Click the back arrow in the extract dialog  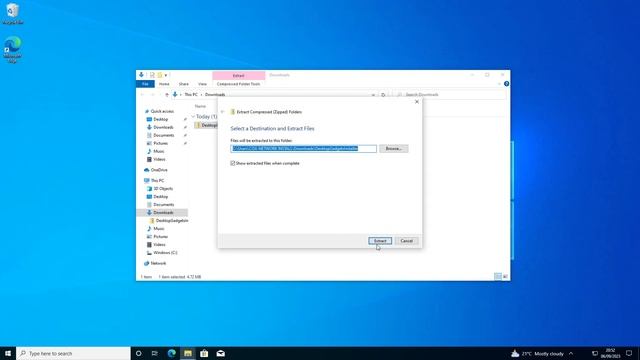pos(222,112)
